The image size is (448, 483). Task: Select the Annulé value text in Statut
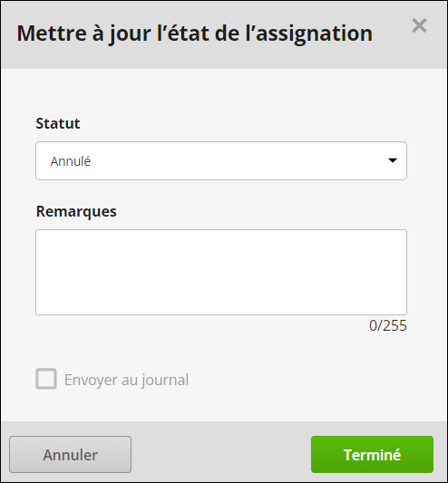(71, 161)
